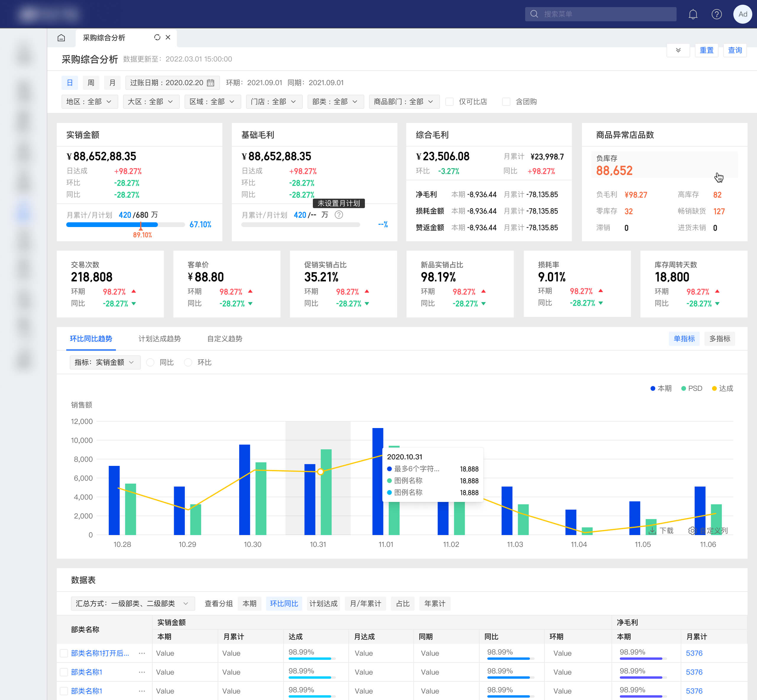757x700 pixels.
Task: Click the 过账日期 2020.02.20 date field
Action: click(x=172, y=82)
